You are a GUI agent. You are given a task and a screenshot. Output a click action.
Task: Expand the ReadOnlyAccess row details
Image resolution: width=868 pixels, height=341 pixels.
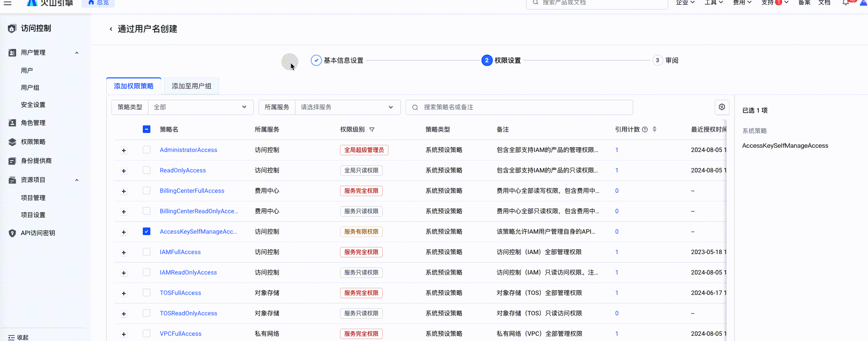[124, 171]
